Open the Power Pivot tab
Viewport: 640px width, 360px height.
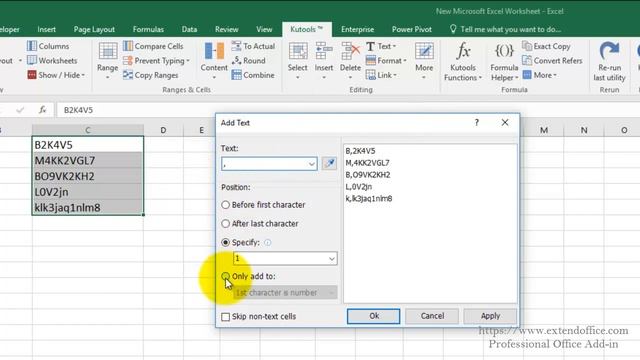[411, 29]
